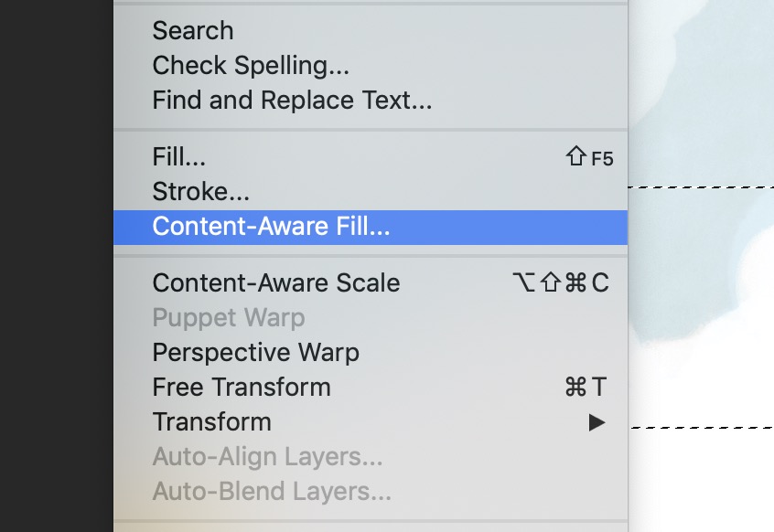Open the Fill... dialog
774x532 pixels.
(371, 157)
